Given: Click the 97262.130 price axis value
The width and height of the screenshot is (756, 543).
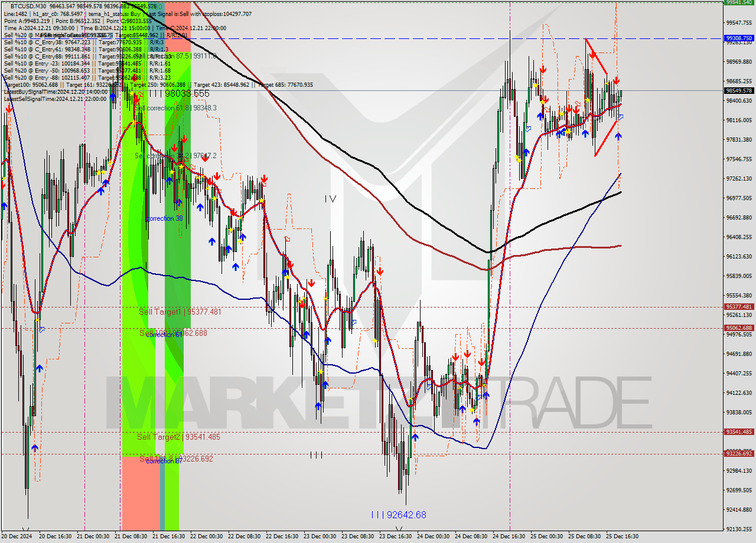Looking at the screenshot, I should pos(739,178).
